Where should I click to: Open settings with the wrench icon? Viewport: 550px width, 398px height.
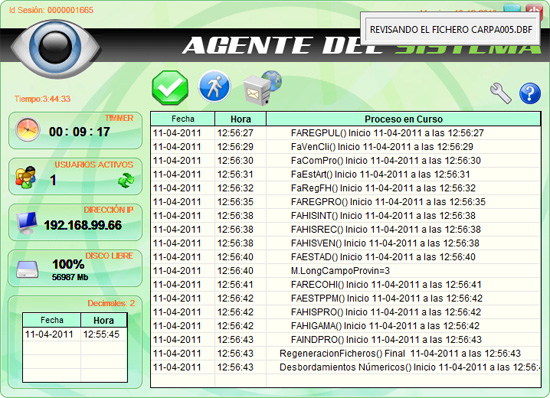[x=501, y=93]
